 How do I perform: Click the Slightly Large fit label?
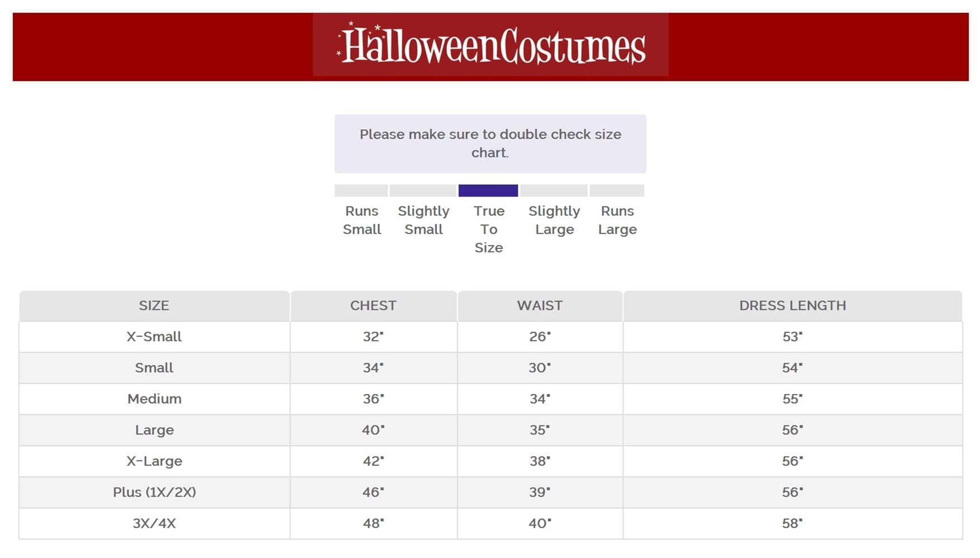coord(554,220)
